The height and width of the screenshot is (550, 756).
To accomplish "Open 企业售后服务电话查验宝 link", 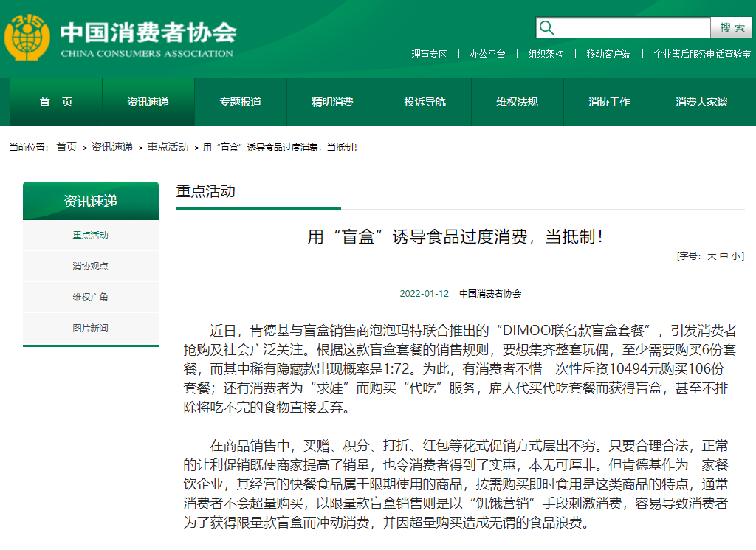I will tap(702, 54).
